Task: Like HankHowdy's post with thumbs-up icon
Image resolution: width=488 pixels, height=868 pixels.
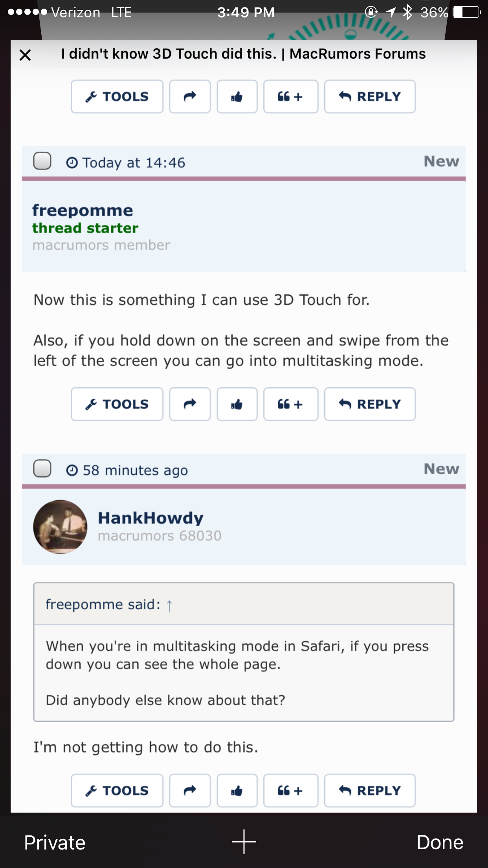Action: (237, 791)
